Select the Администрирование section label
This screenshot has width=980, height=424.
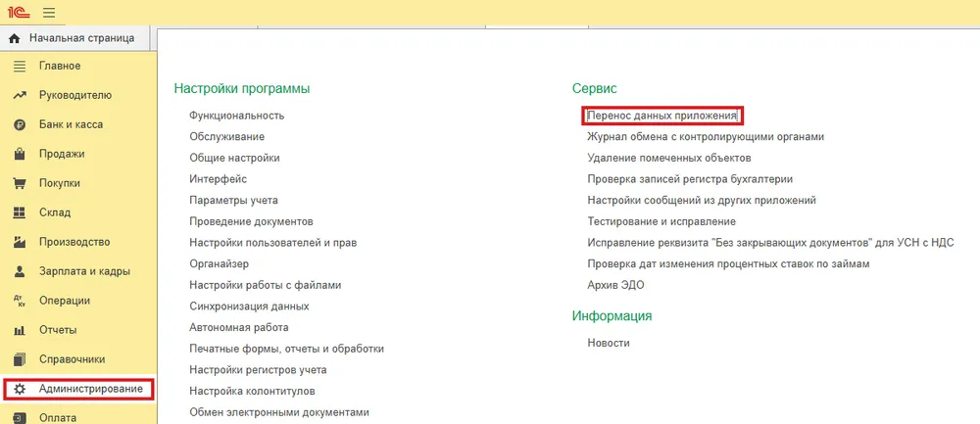click(x=90, y=389)
